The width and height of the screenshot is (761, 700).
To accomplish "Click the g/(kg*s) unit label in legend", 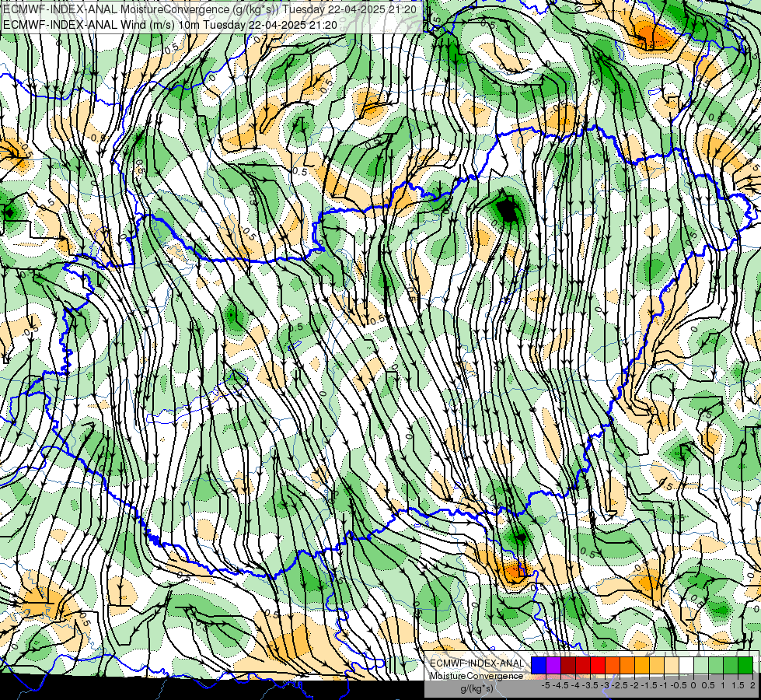I will click(x=476, y=688).
